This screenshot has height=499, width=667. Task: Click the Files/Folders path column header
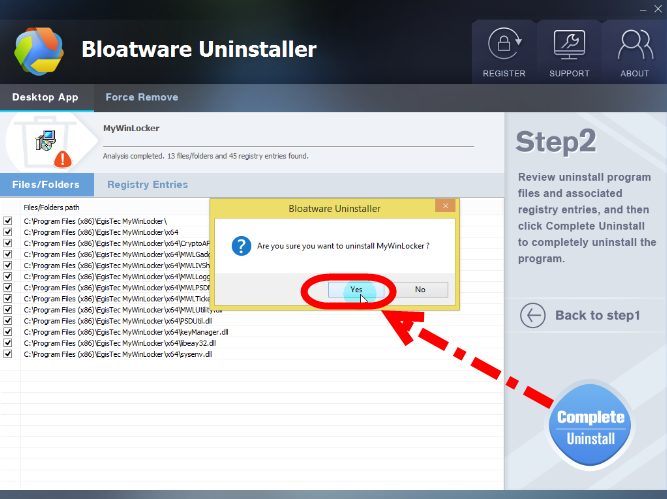click(51, 208)
